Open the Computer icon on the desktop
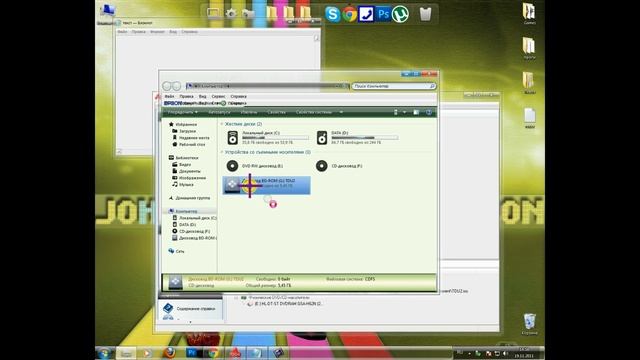The image size is (640, 360). [x=107, y=13]
